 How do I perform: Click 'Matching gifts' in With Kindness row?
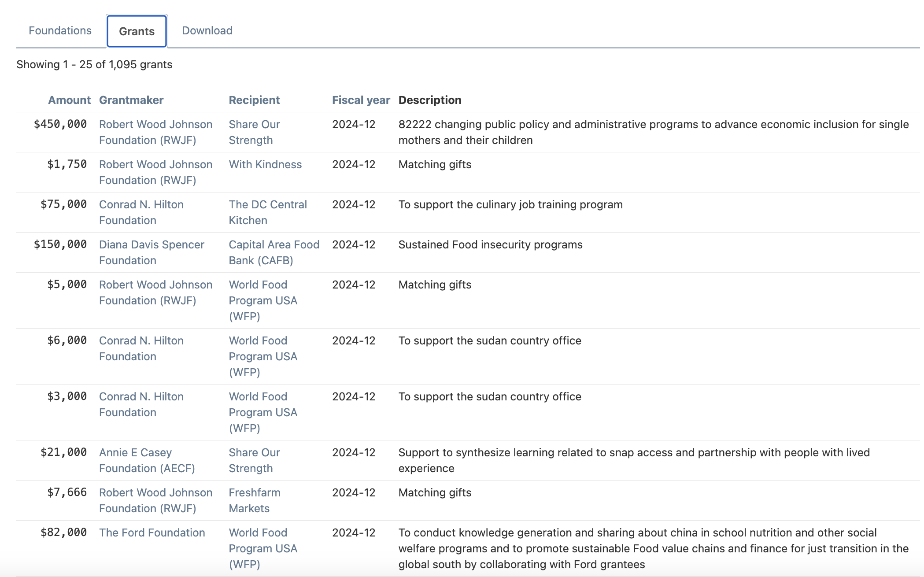(x=435, y=164)
